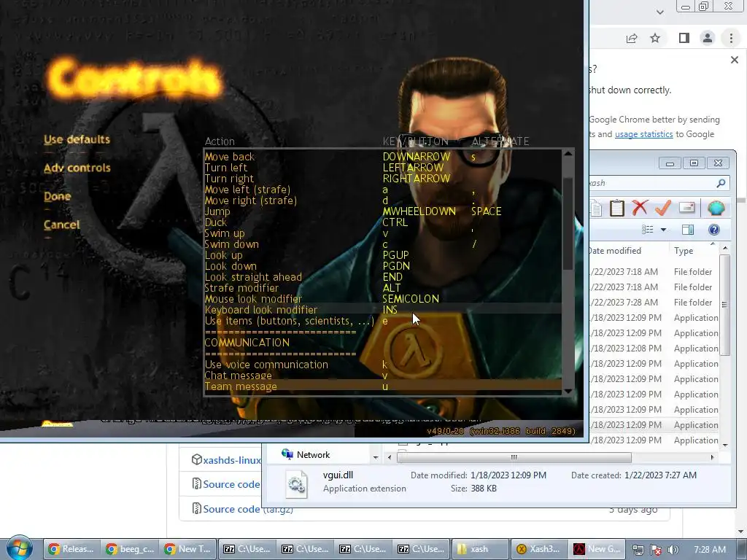Select Move right (strafe) row
The height and width of the screenshot is (560, 747).
(x=383, y=201)
